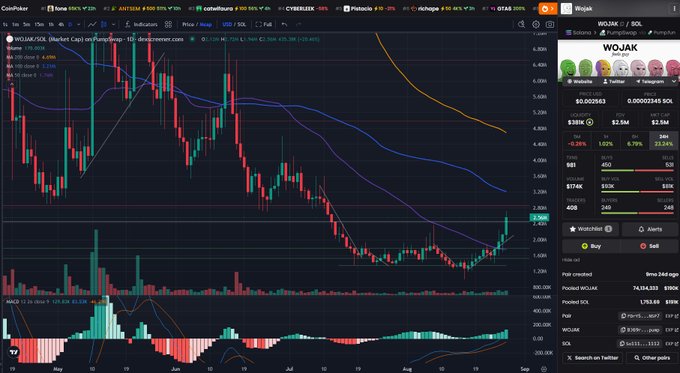Screen dimensions: 680x373
Task: Open the Pump.fun link
Action: click(x=662, y=33)
